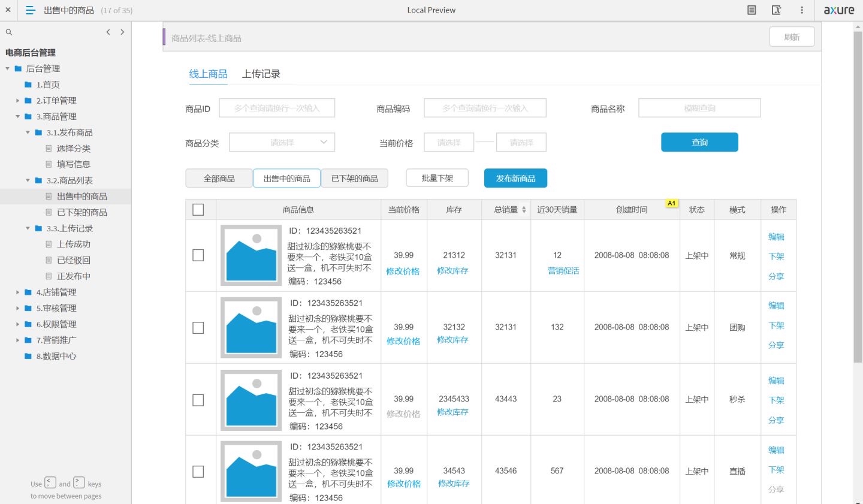Click the 商品编码 input field
Image resolution: width=863 pixels, height=504 pixels.
[x=485, y=108]
